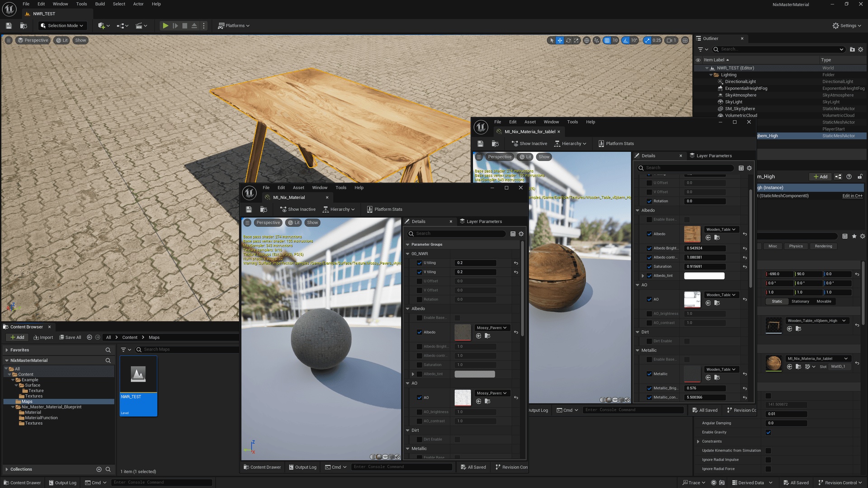Save MI_Nix_Material with floppy disk icon
The height and width of the screenshot is (488, 868).
click(x=249, y=209)
